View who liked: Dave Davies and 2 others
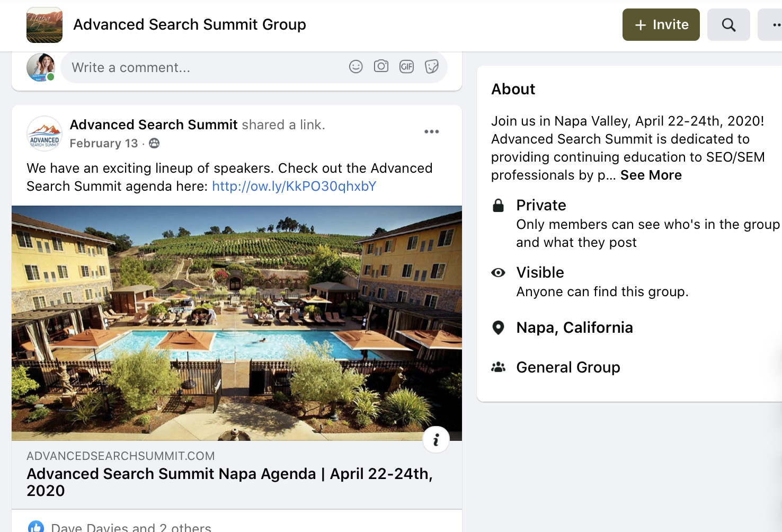The image size is (782, 532). click(131, 527)
